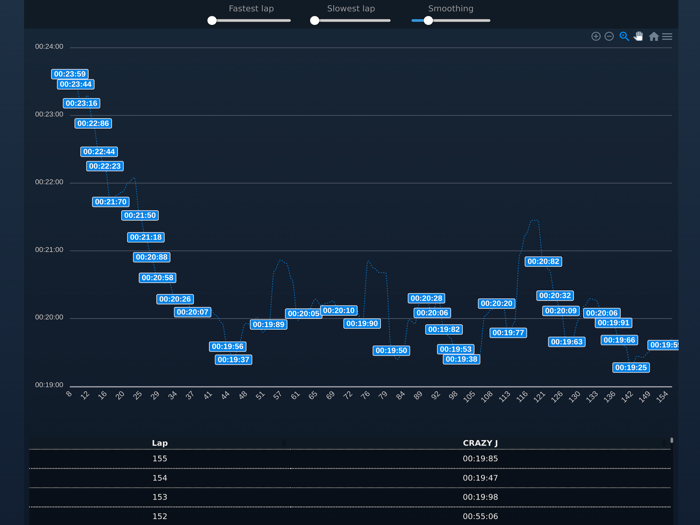Click time value 00:19:85 in table
700x525 pixels.
coord(480,458)
